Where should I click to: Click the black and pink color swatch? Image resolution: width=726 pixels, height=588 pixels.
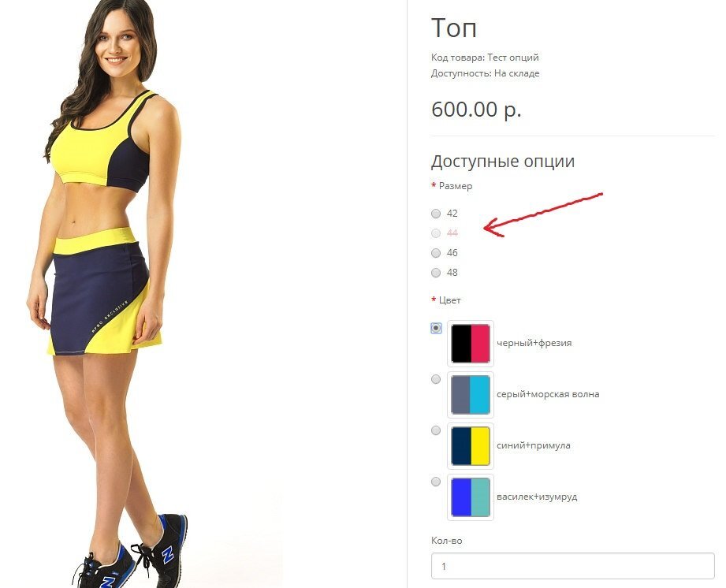tap(471, 344)
